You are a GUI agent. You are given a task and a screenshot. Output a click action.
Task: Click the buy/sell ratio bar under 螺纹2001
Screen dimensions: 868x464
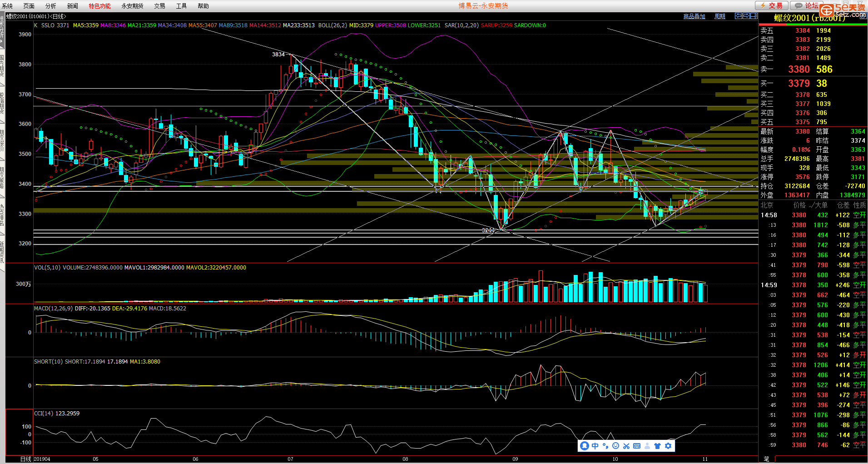click(x=813, y=25)
